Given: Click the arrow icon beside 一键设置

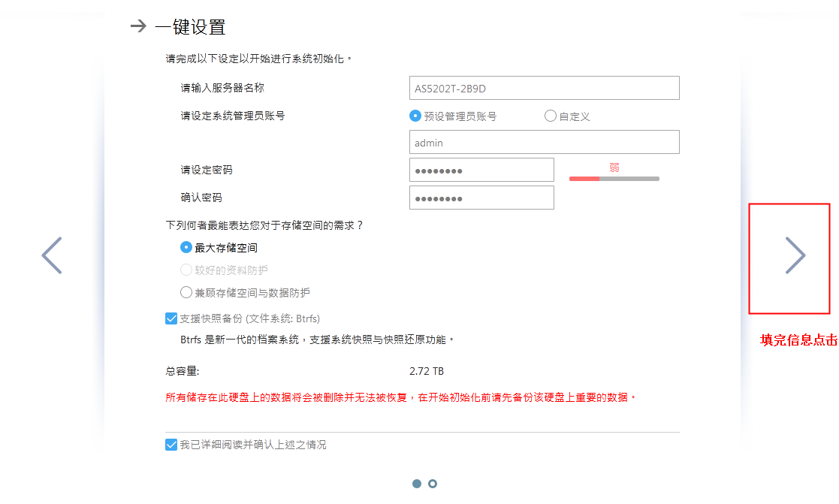Looking at the screenshot, I should pyautogui.click(x=138, y=26).
